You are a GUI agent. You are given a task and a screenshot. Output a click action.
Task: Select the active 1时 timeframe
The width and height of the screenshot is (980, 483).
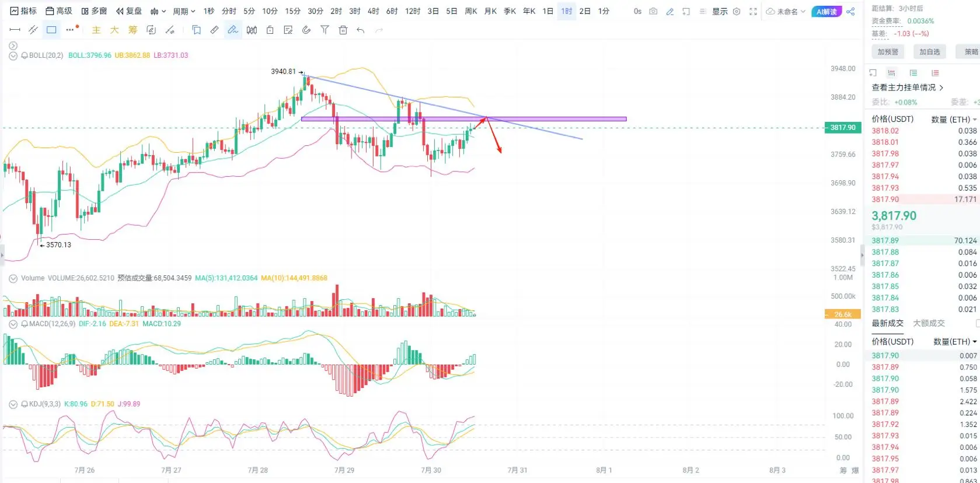point(566,11)
